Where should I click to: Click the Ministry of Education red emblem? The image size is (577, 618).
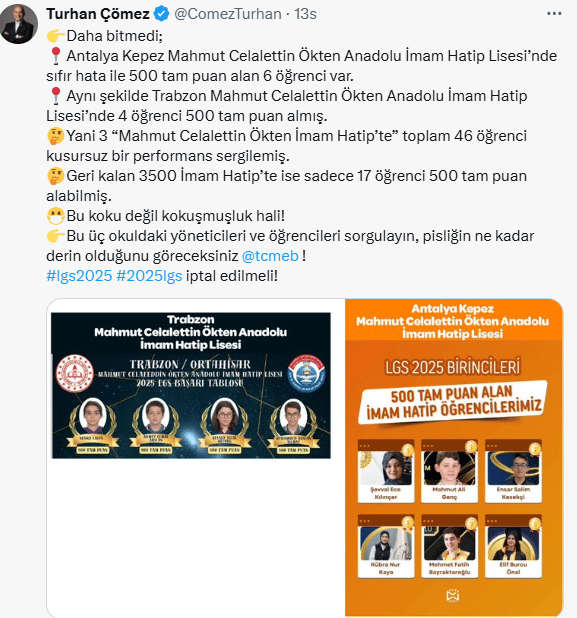[x=74, y=373]
